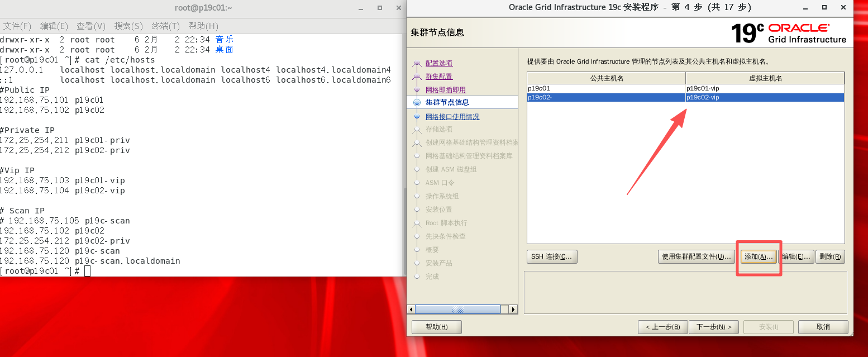Close the Oracle installer window
Image resolution: width=868 pixels, height=357 pixels.
coord(843,7)
